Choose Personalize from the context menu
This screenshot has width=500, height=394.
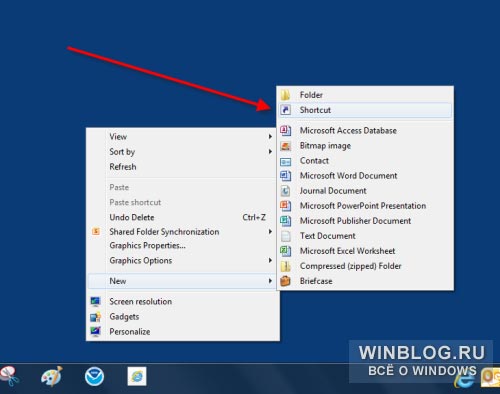(x=130, y=332)
